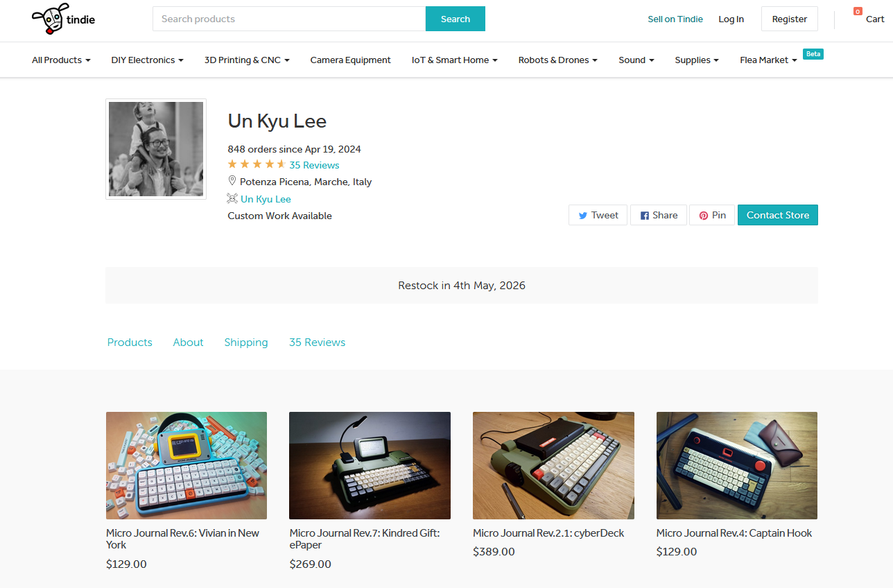Image resolution: width=893 pixels, height=588 pixels.
Task: Open 'Micro Journal Rev.6: Vivian in New York' title
Action: pyautogui.click(x=182, y=539)
